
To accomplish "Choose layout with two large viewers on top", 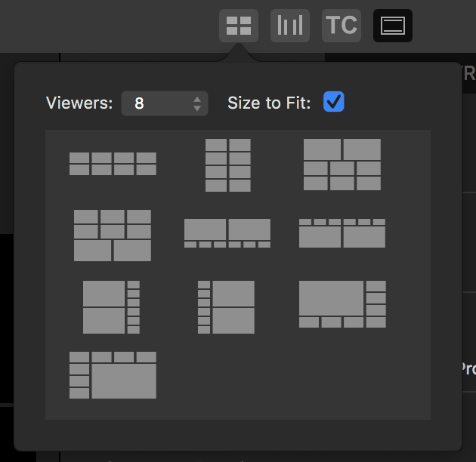I will click(x=342, y=165).
